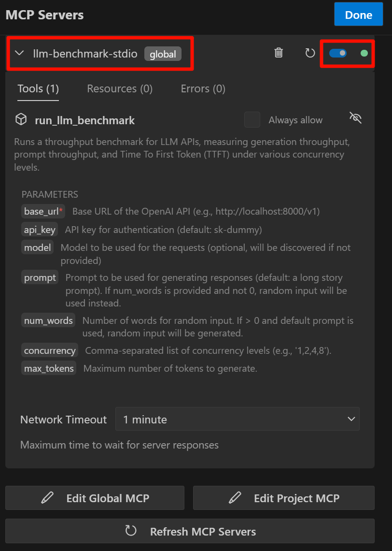
Task: Switch to the Errors (0) tab
Action: (203, 88)
